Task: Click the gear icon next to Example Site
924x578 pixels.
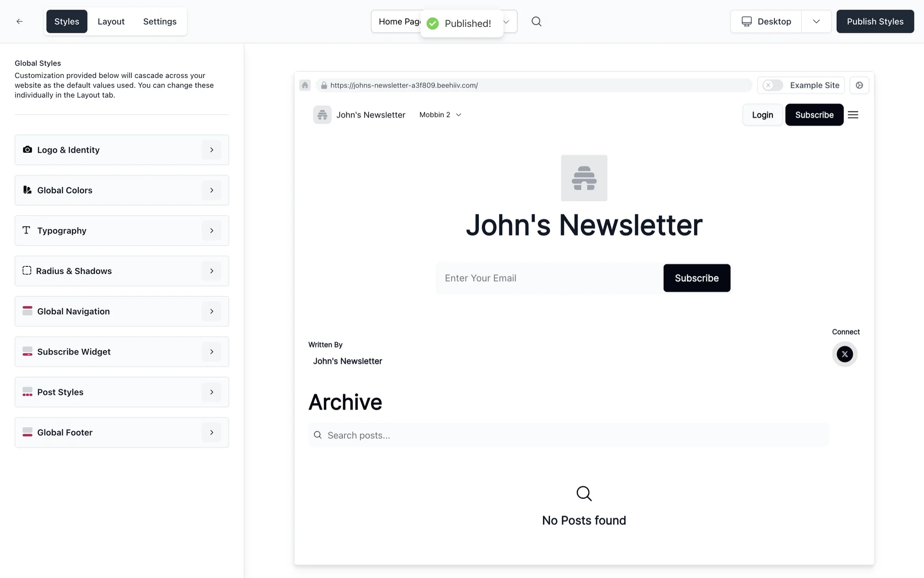Action: pyautogui.click(x=859, y=85)
